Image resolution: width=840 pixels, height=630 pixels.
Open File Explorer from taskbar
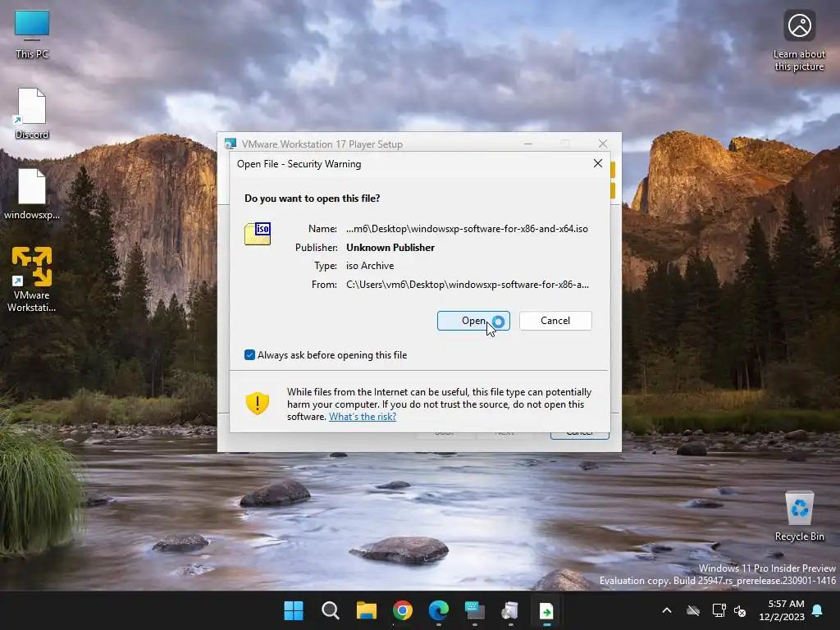pyautogui.click(x=367, y=610)
